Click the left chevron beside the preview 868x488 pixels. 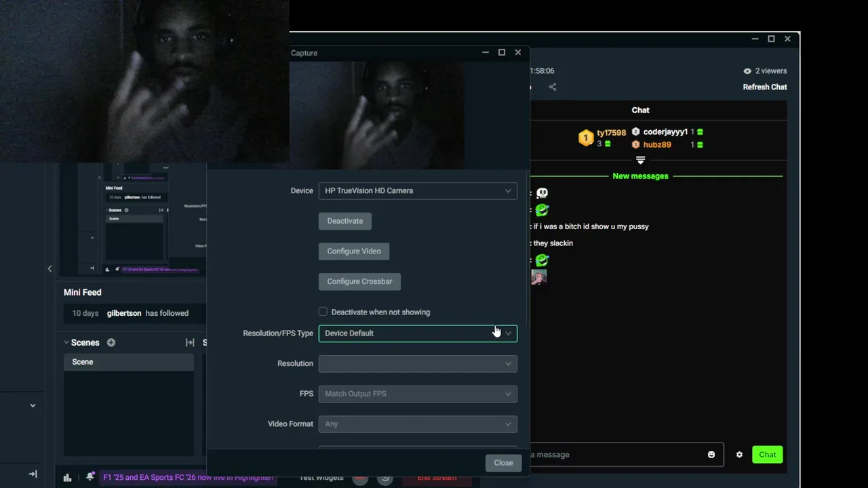(x=50, y=269)
